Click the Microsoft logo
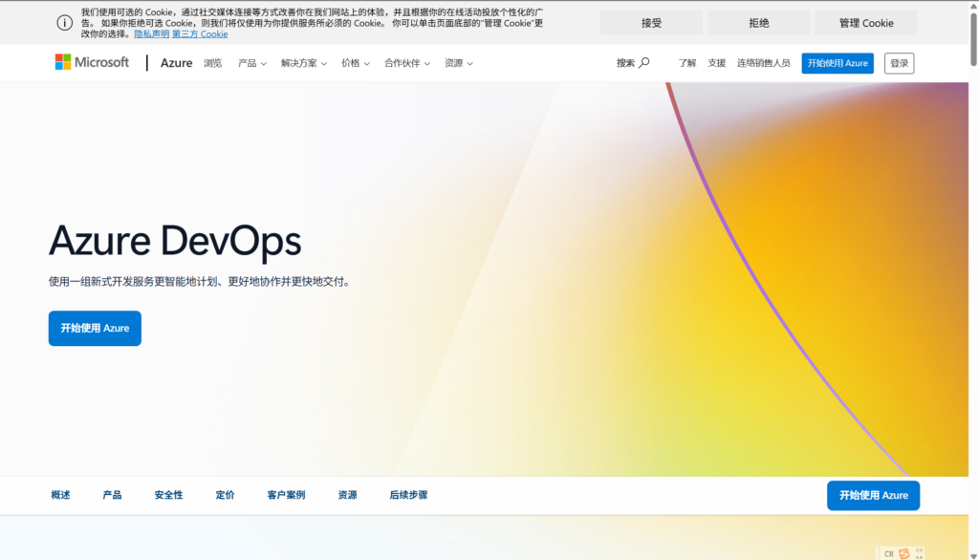 [92, 62]
